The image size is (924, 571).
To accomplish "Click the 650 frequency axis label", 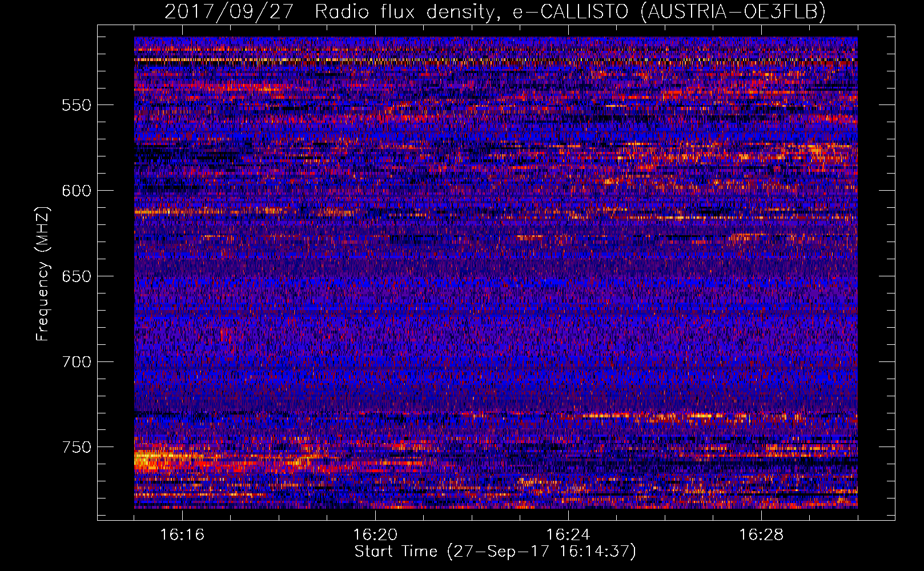I will click(77, 276).
